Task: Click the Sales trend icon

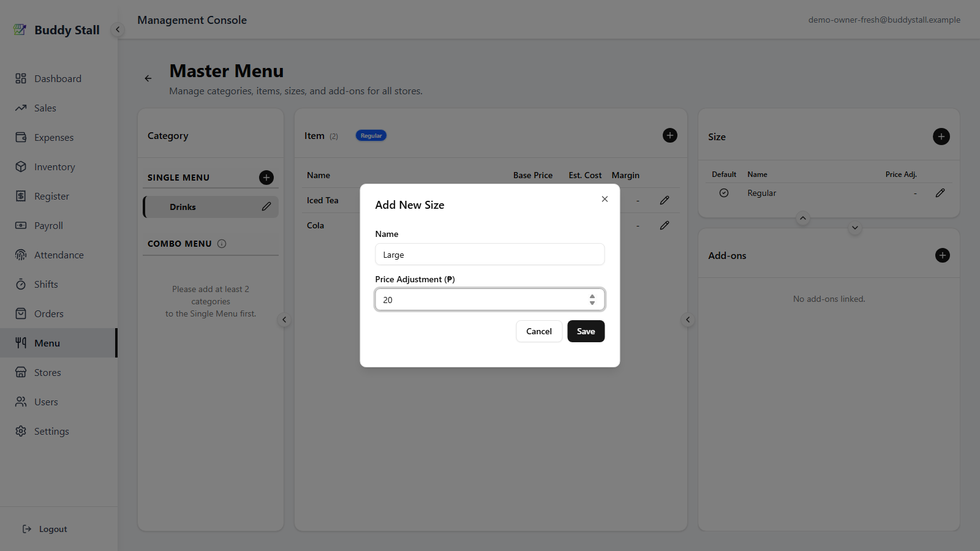Action: [21, 108]
